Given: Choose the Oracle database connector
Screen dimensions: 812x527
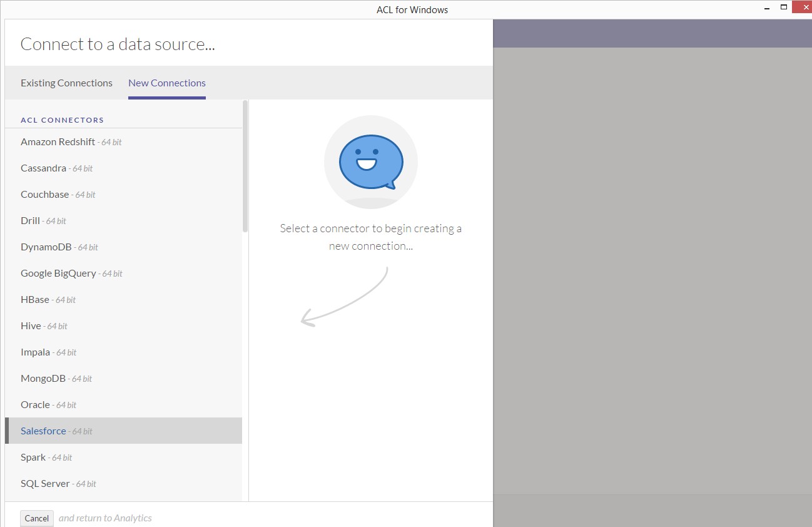Looking at the screenshot, I should (x=35, y=404).
